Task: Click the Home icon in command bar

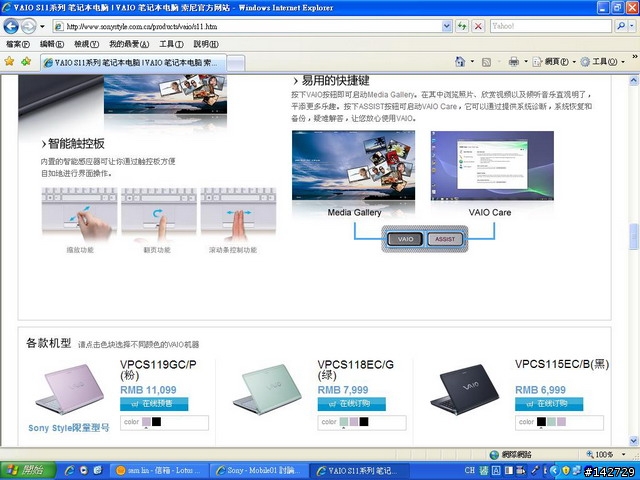Action: pyautogui.click(x=460, y=62)
